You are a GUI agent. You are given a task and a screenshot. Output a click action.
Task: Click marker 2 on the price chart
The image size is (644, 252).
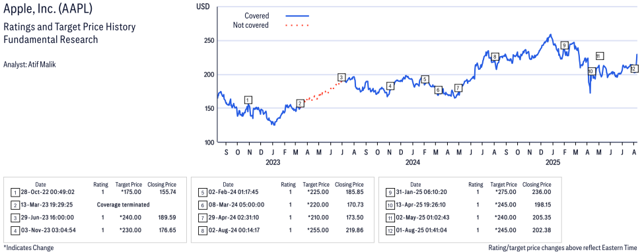[301, 104]
